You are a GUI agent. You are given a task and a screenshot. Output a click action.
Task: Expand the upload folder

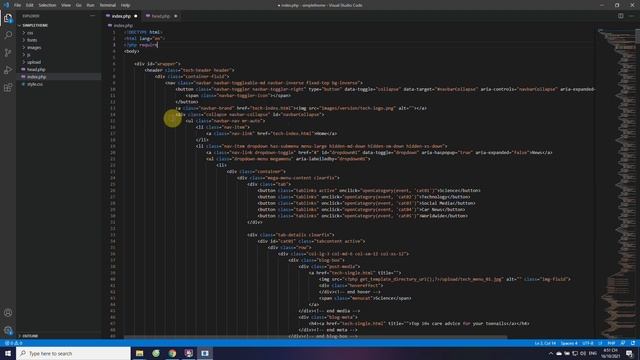point(34,62)
